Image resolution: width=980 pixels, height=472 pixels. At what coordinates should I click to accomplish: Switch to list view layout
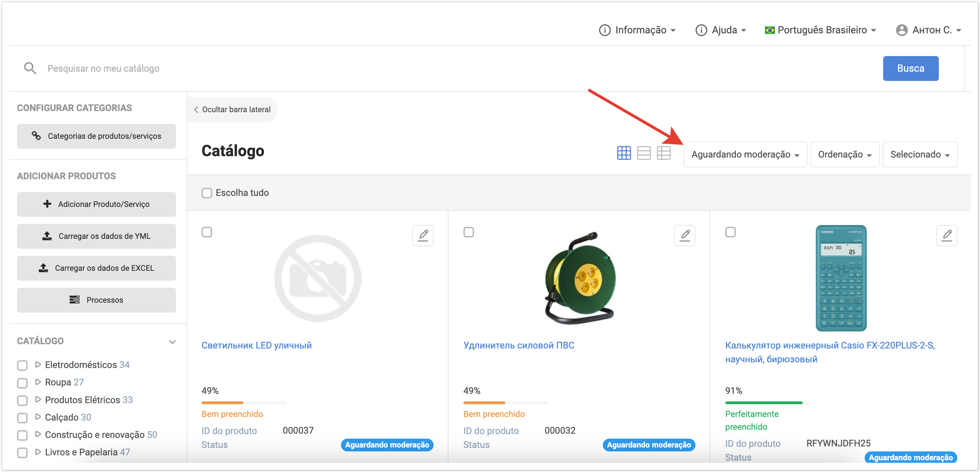(x=644, y=153)
